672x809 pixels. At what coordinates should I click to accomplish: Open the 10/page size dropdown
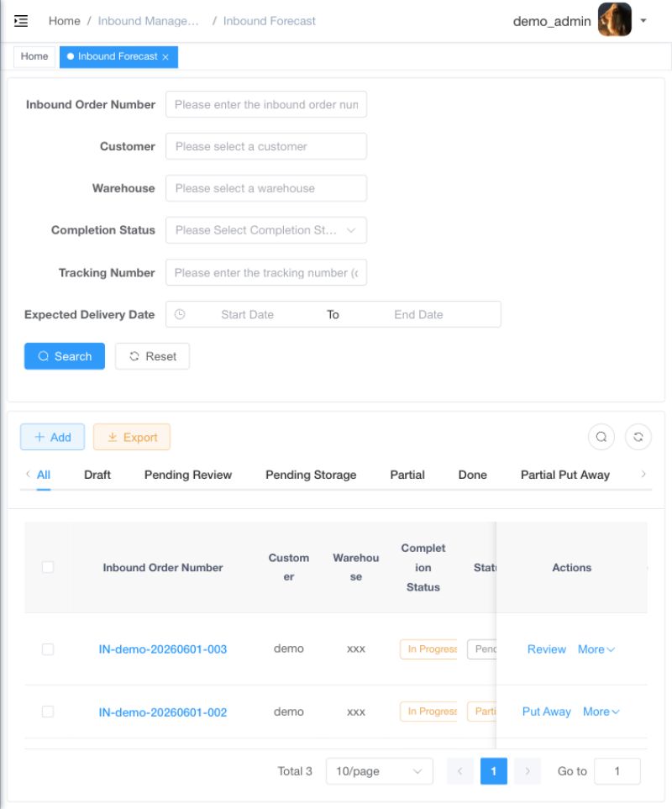379,771
